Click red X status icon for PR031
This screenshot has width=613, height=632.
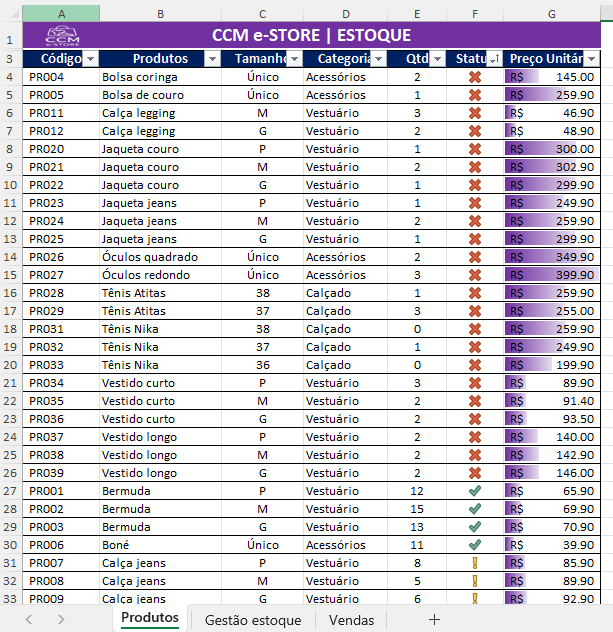click(x=475, y=329)
